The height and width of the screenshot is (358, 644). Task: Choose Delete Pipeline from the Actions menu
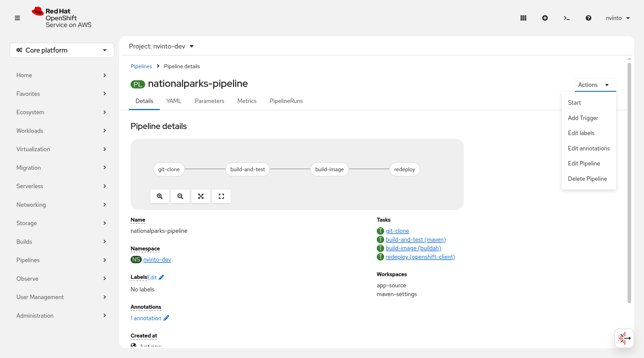[589, 179]
